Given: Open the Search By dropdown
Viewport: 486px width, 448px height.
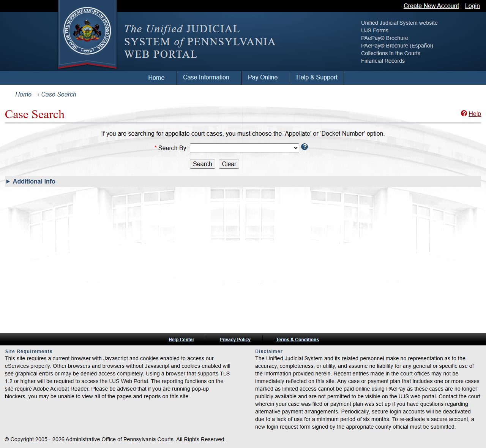Looking at the screenshot, I should pyautogui.click(x=245, y=148).
